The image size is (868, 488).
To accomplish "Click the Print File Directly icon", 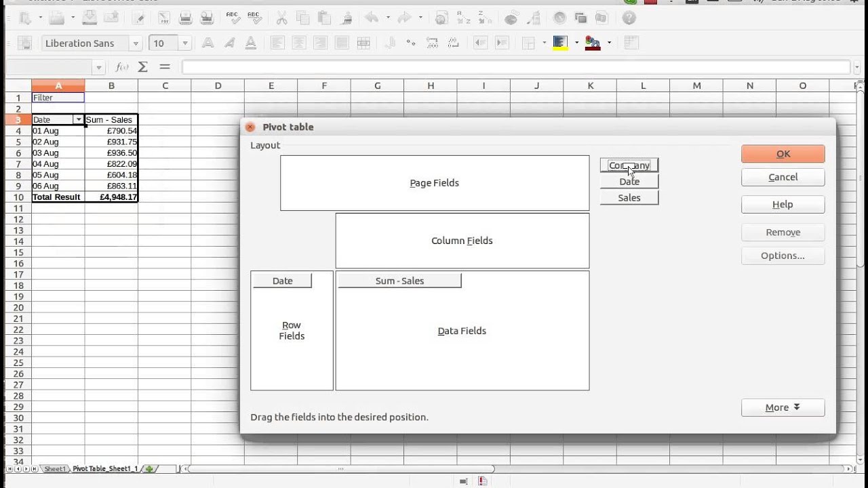I will [x=185, y=18].
